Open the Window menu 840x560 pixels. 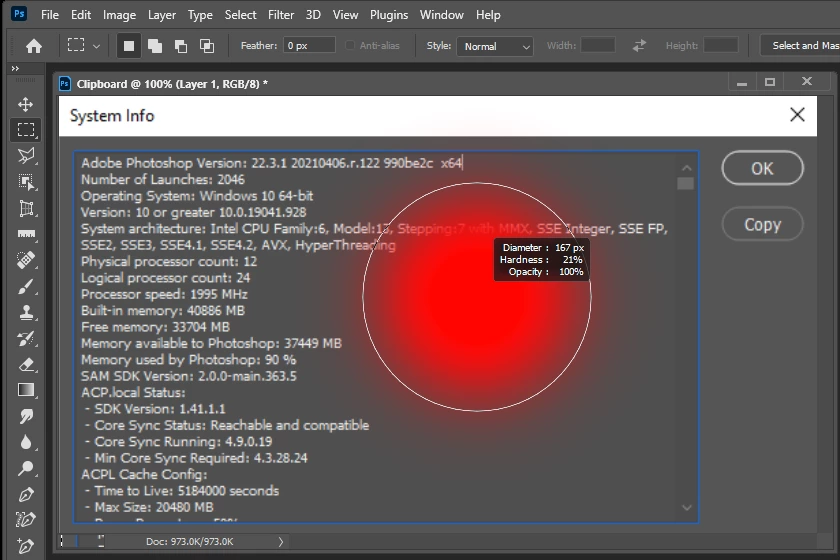[441, 15]
